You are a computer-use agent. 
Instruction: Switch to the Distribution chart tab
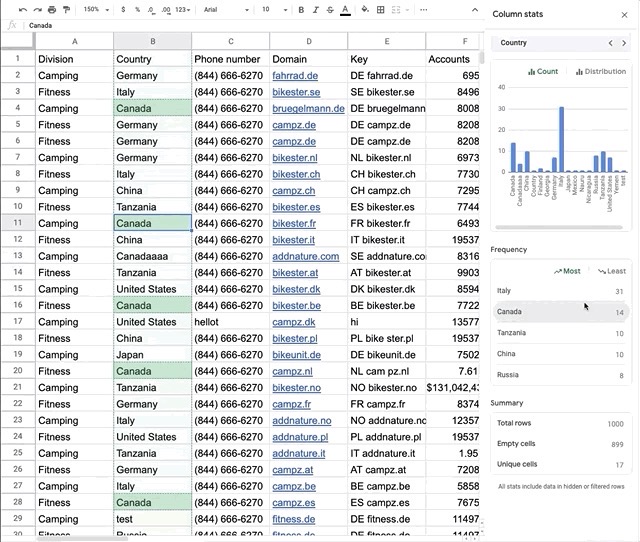coord(600,72)
